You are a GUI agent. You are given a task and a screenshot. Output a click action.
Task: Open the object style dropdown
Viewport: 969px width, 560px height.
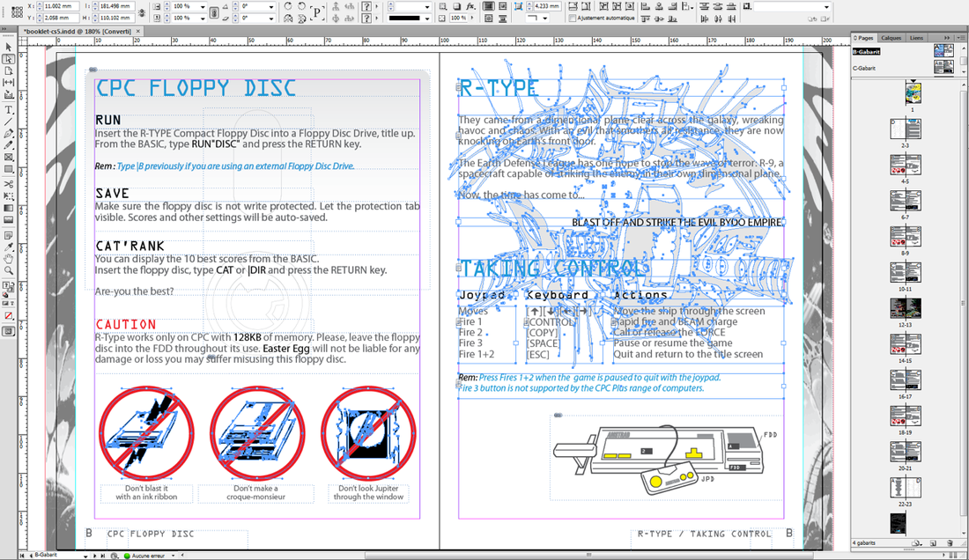point(827,7)
